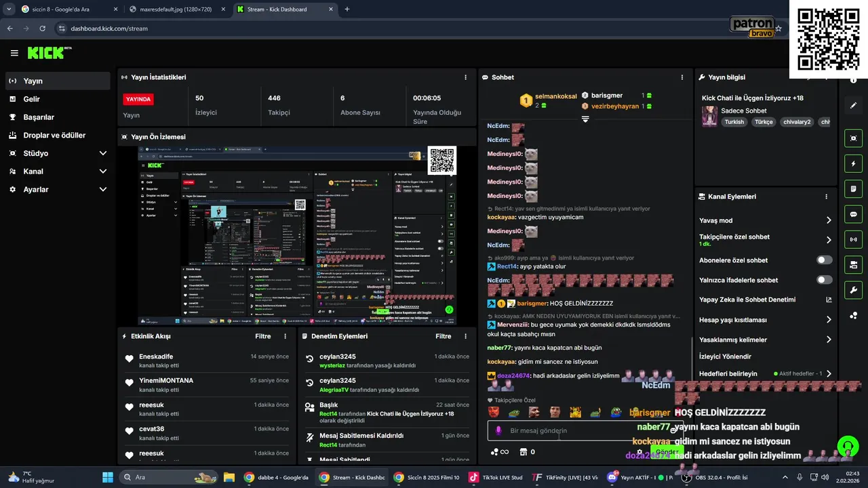Click the shop icon below message box
This screenshot has height=488, width=868.
point(523,452)
